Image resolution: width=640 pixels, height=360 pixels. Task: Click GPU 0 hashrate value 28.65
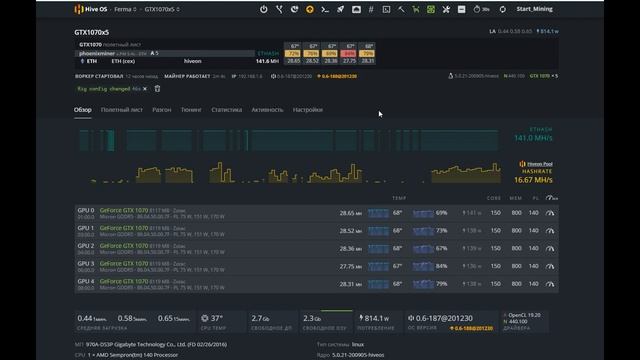click(x=351, y=213)
